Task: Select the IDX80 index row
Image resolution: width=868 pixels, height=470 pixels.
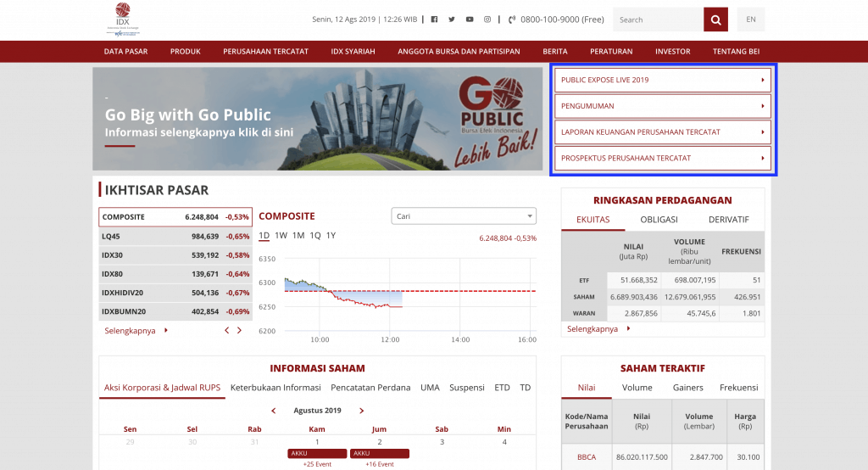Action: click(175, 274)
